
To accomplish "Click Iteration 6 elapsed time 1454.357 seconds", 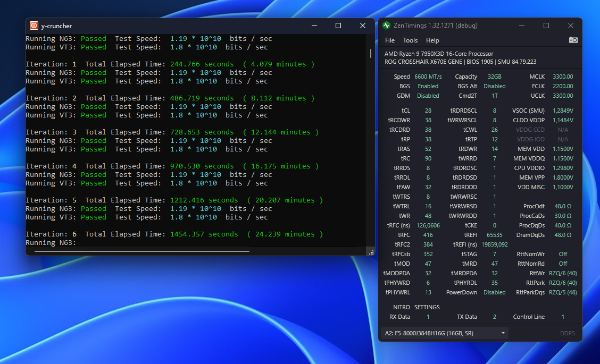I will [x=204, y=234].
